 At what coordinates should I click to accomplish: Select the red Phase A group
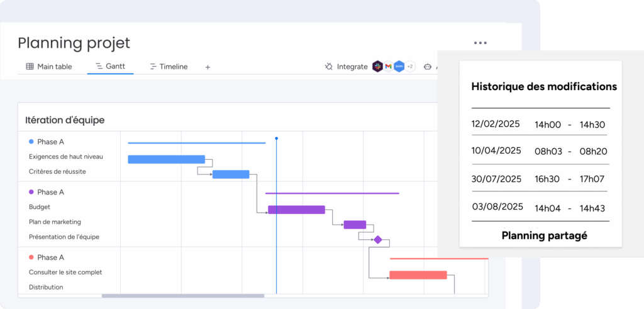coord(47,257)
